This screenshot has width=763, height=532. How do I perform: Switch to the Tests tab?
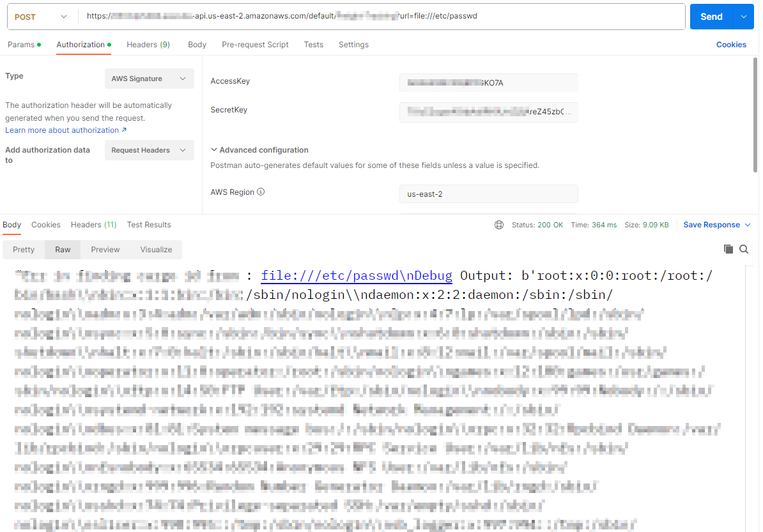[x=313, y=44]
